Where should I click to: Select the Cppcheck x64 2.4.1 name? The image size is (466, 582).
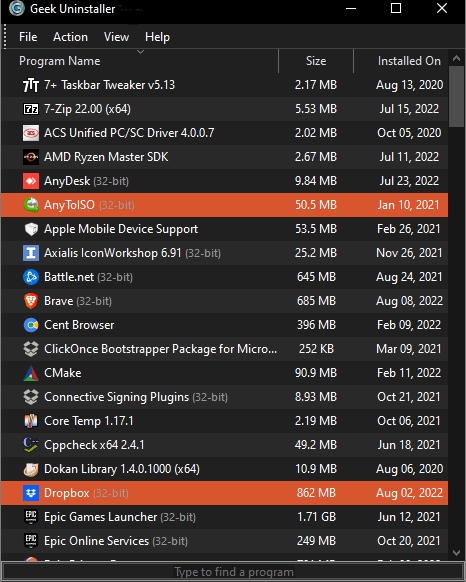(x=94, y=445)
